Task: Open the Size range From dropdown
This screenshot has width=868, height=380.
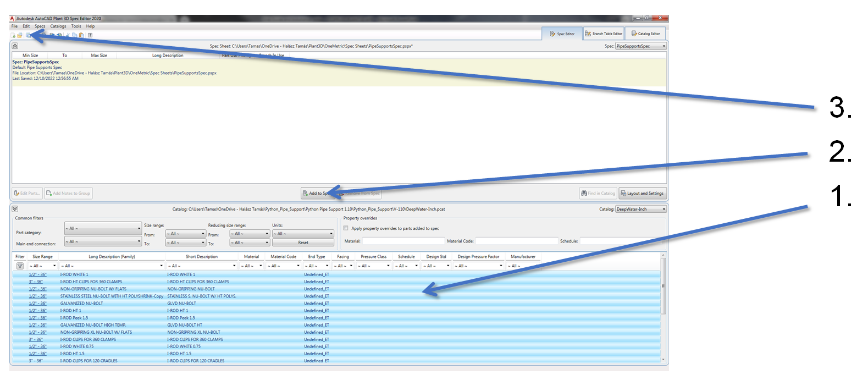Action: [x=186, y=234]
